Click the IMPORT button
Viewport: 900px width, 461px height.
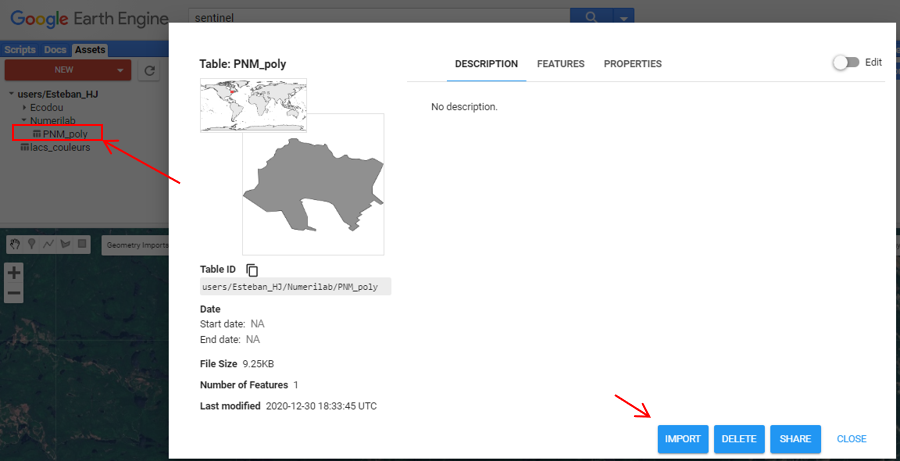[x=683, y=439]
